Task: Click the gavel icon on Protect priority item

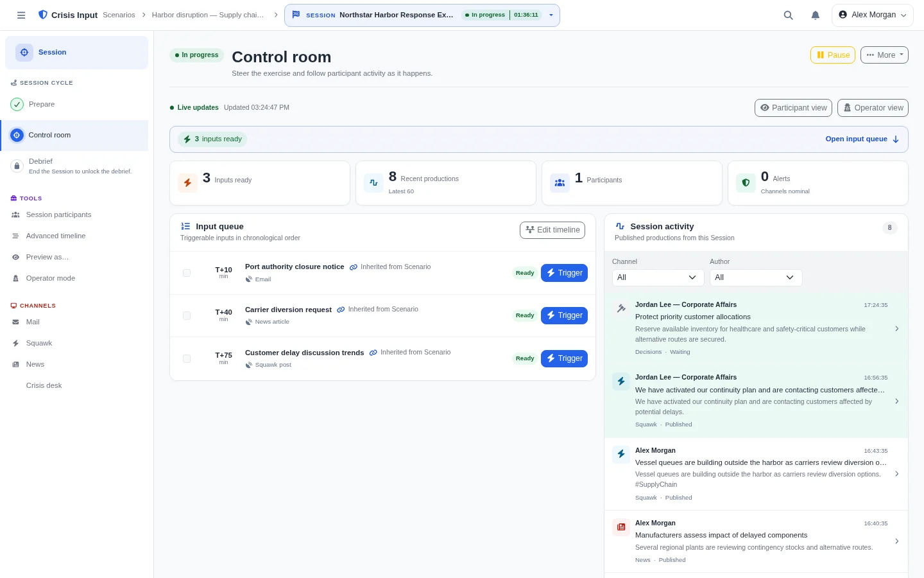Action: 621,308
